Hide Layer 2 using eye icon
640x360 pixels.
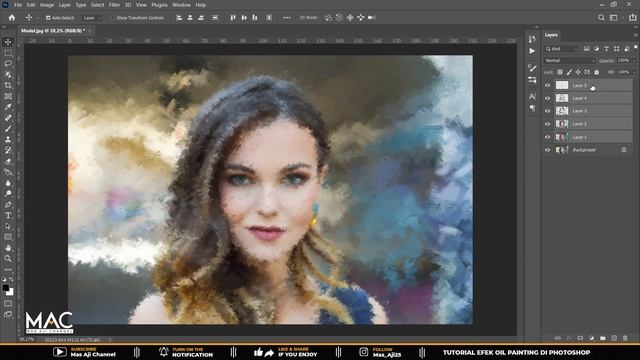(548, 124)
